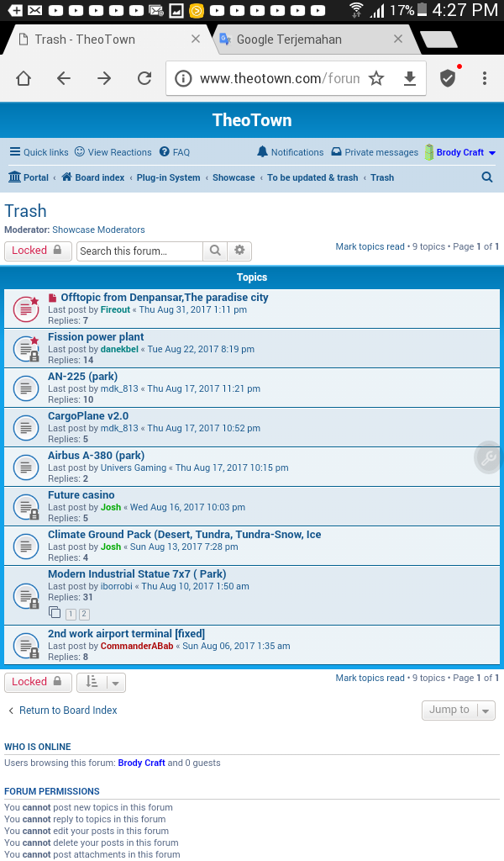Go back using the browser back arrow

64,78
